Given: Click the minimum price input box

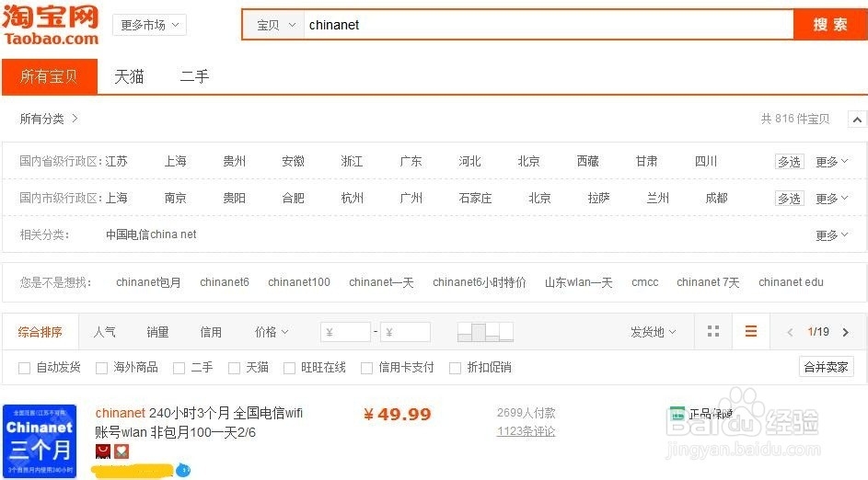Looking at the screenshot, I should (345, 332).
